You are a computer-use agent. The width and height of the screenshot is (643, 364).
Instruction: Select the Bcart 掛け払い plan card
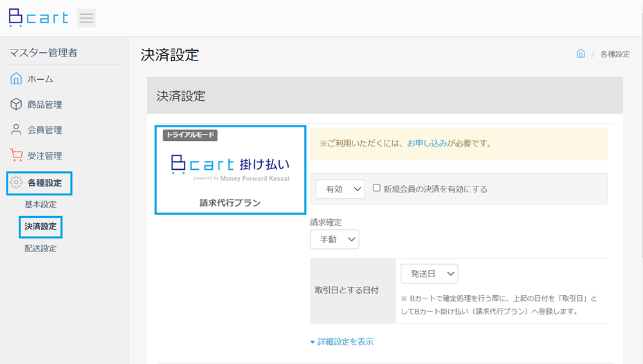[x=230, y=170]
